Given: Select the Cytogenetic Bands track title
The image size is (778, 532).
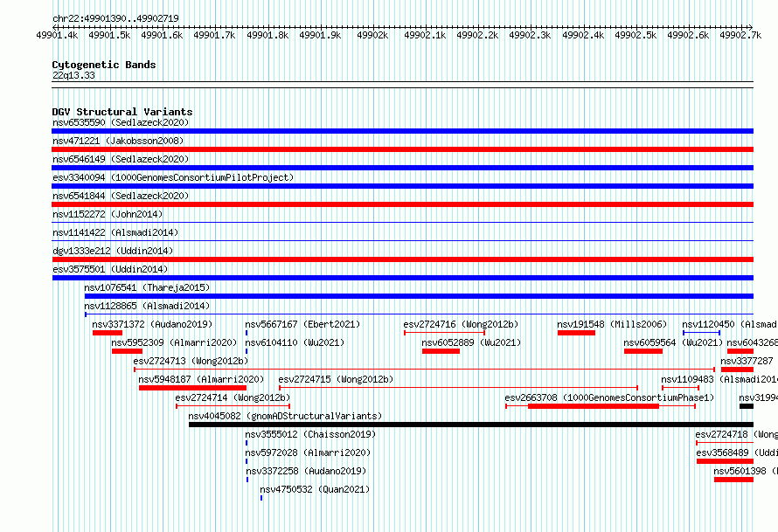Looking at the screenshot, I should click(104, 65).
